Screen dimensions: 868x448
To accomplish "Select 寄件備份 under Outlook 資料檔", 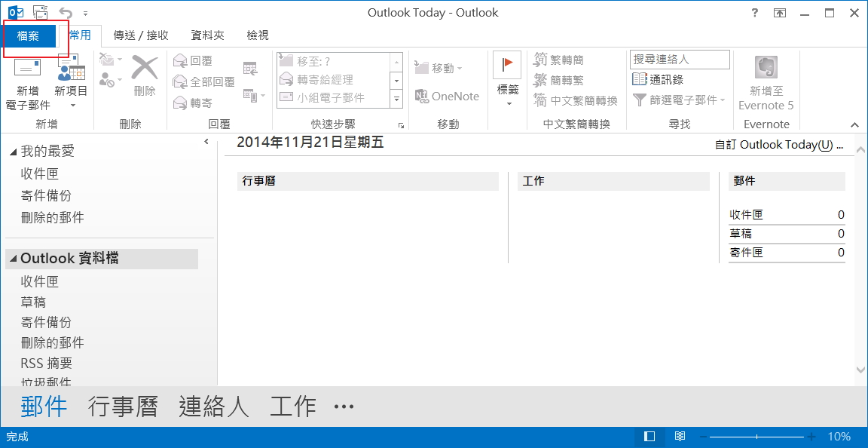I will 46,323.
